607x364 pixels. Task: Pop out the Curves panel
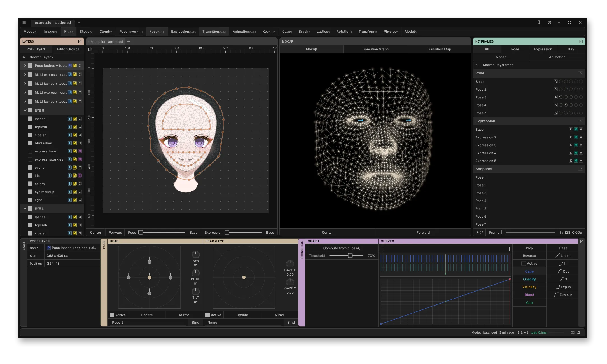tap(582, 241)
